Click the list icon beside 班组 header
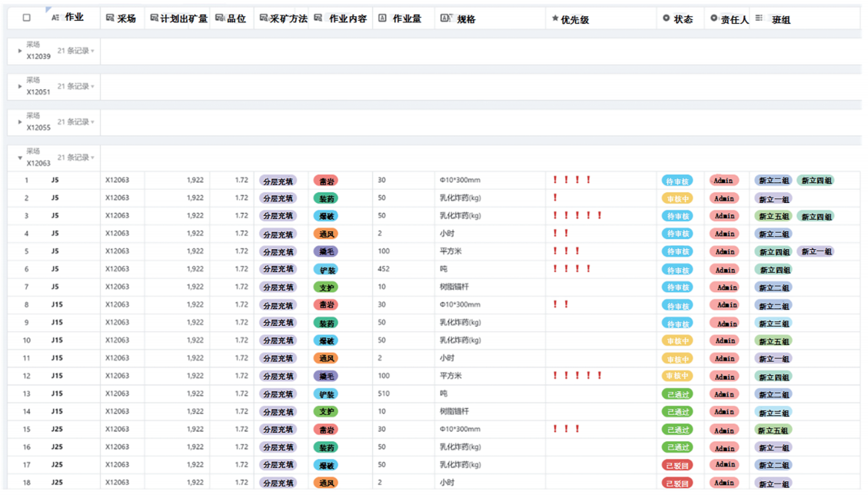Screen dimensions: 868x495 pos(759,18)
